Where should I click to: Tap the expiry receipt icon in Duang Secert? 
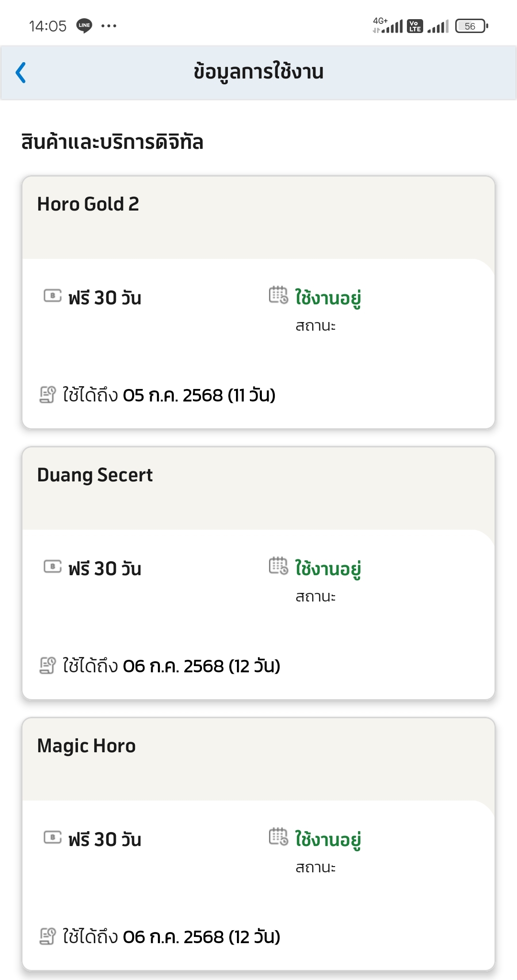point(47,666)
